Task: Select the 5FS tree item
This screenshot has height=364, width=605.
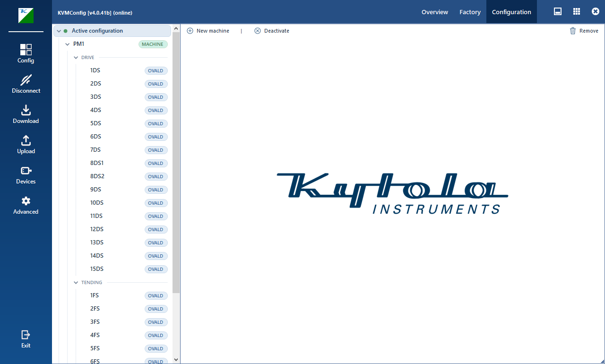Action: pyautogui.click(x=95, y=348)
